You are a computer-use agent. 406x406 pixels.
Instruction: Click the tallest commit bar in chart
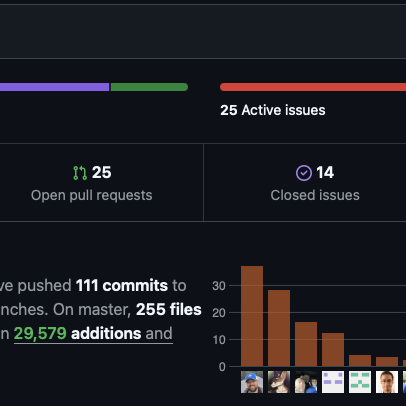[x=252, y=316]
